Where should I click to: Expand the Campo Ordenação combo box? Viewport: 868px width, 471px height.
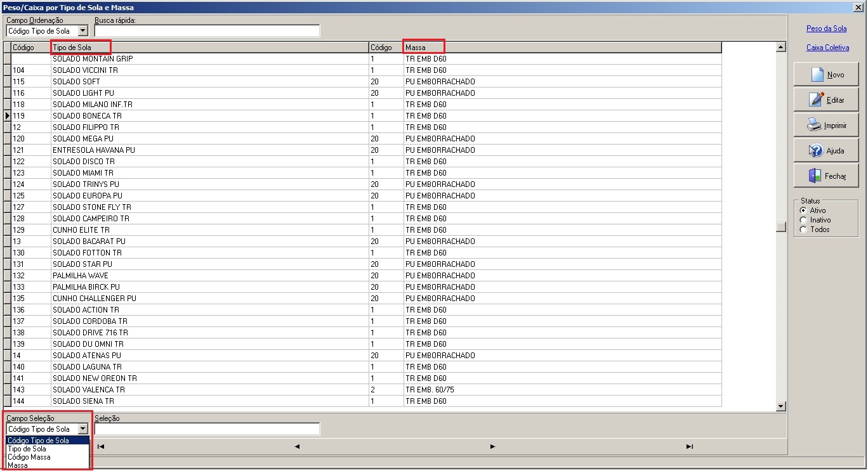click(x=82, y=31)
